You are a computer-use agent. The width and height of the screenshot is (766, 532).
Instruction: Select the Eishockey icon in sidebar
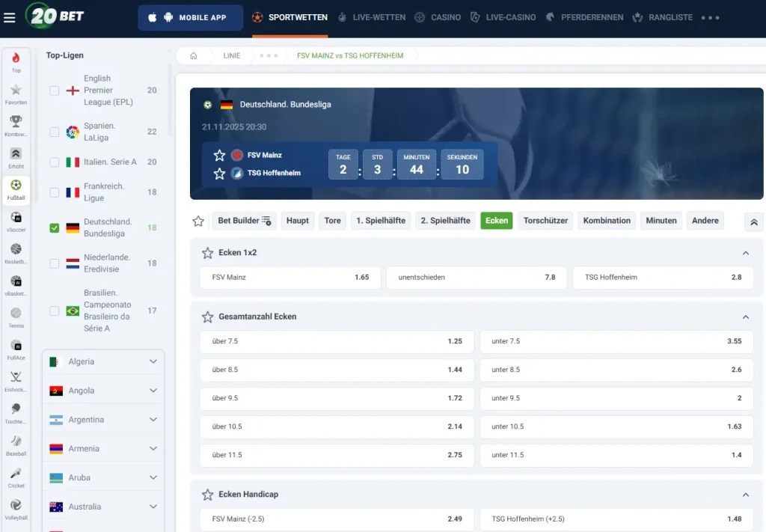pyautogui.click(x=16, y=382)
